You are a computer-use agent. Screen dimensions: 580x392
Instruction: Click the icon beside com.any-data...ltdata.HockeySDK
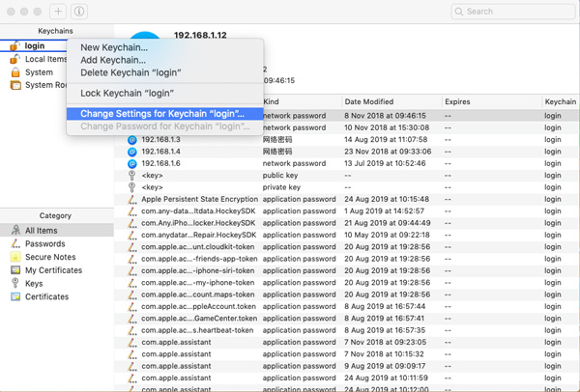pyautogui.click(x=132, y=211)
